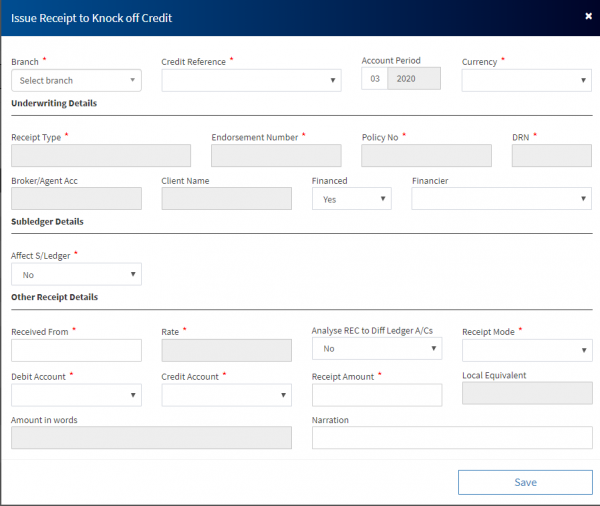Screen dimensions: 600x506
Task: Click the Amount in words field
Action: point(151,438)
